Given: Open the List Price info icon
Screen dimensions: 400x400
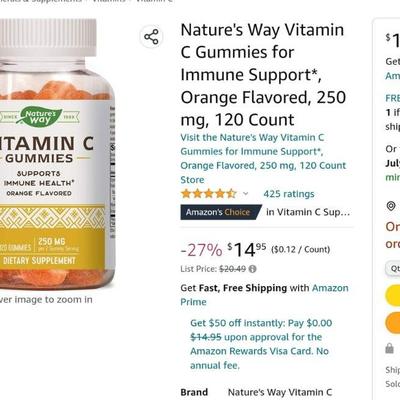Looking at the screenshot, I should pyautogui.click(x=253, y=269).
